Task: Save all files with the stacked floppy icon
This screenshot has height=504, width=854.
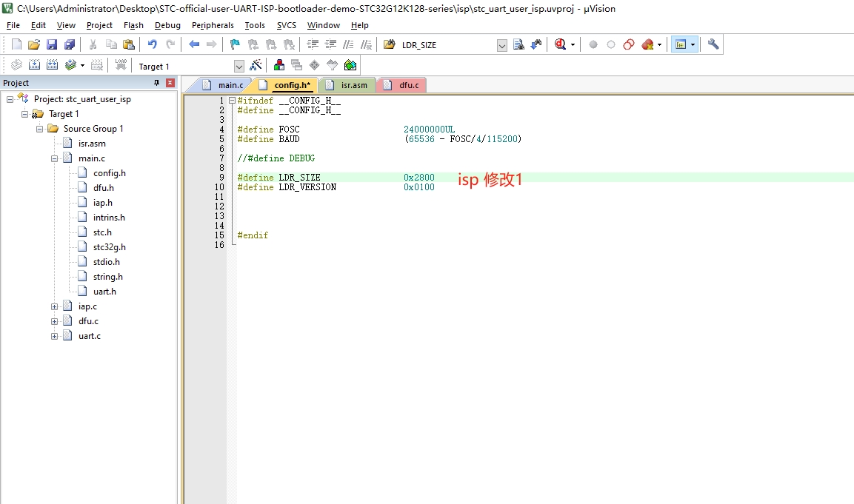Action: (x=70, y=44)
